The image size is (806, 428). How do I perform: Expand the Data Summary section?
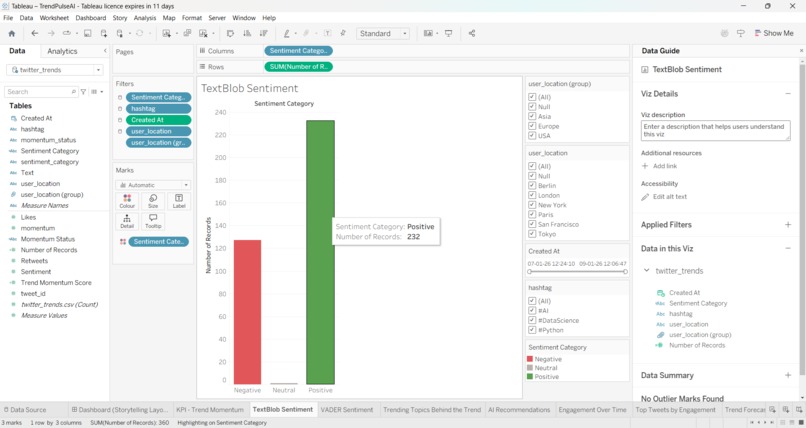[x=787, y=375]
